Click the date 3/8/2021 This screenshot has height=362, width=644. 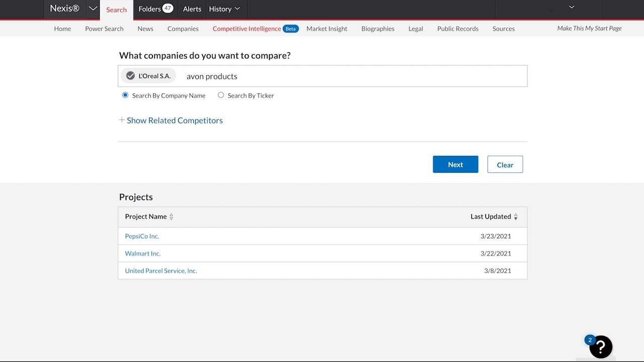click(x=498, y=270)
